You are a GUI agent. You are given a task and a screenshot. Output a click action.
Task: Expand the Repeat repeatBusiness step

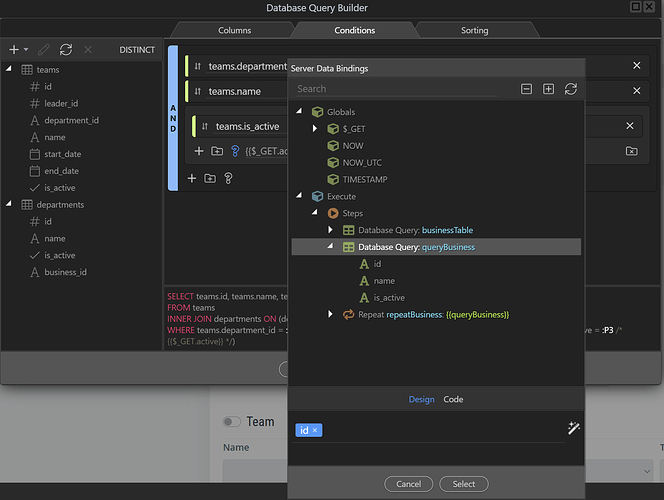(331, 315)
